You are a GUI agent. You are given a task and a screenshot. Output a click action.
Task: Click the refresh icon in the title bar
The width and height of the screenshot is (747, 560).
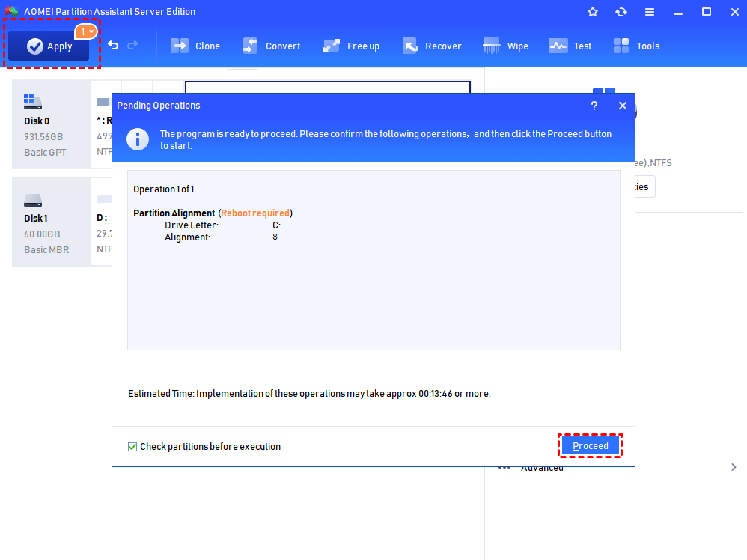(x=621, y=12)
